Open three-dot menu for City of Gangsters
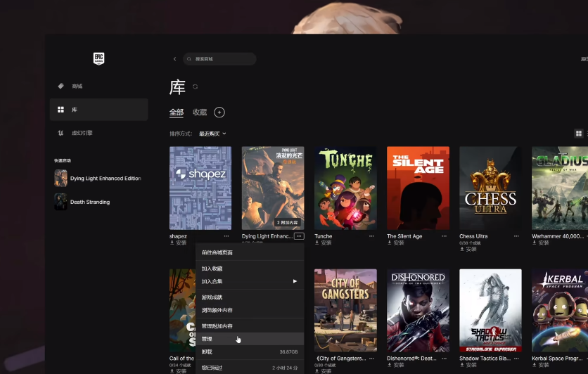588x374 pixels. [x=371, y=359]
